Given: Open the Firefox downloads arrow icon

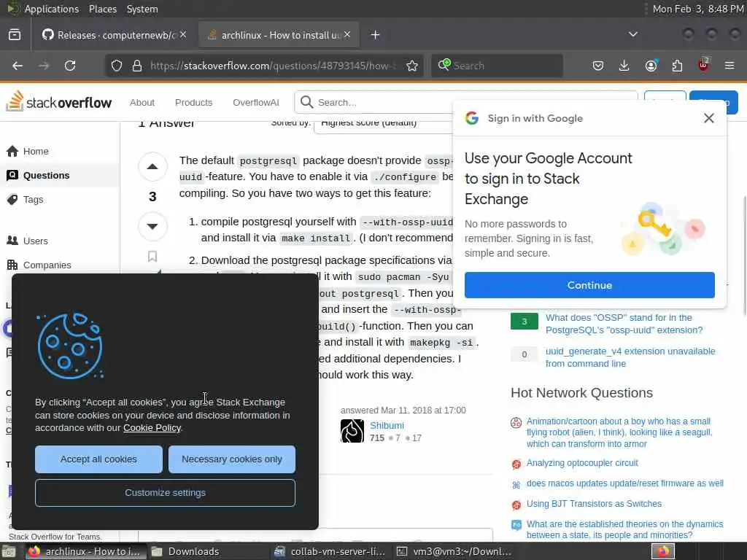Looking at the screenshot, I should click(624, 66).
